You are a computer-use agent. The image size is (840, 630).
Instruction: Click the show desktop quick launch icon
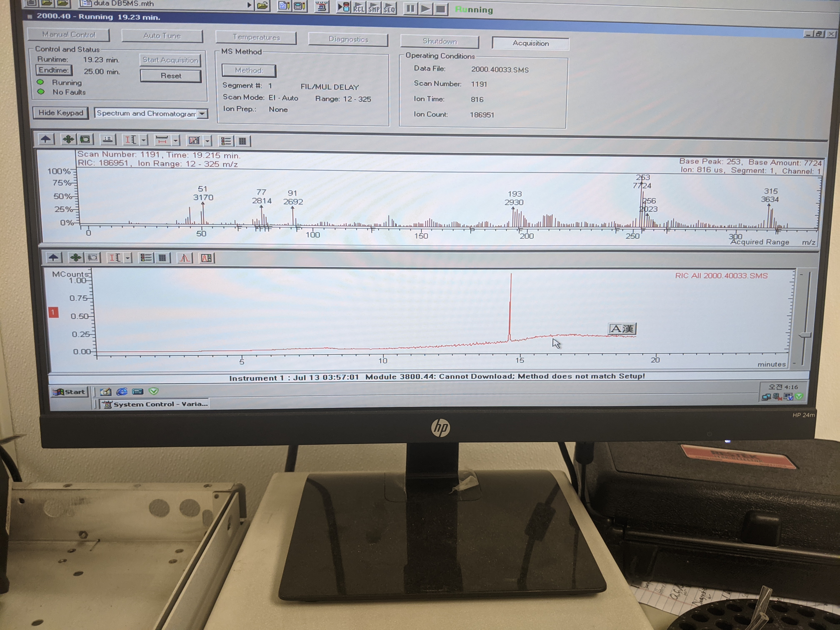(x=106, y=391)
